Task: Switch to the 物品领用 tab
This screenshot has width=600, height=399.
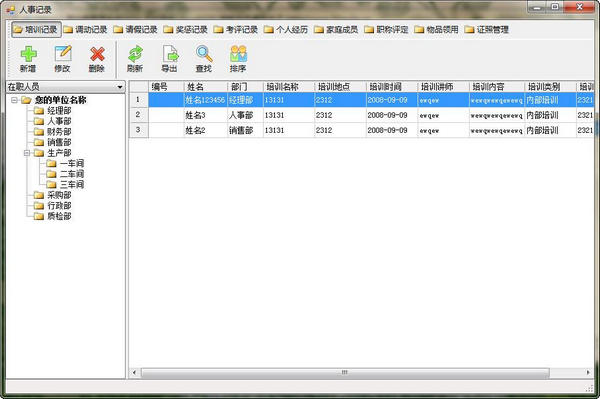Action: [437, 29]
